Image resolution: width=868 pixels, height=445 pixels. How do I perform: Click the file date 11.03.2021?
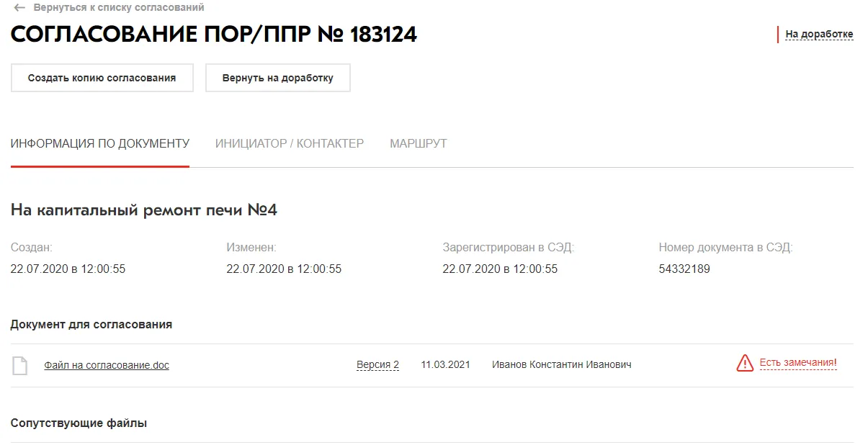pos(445,365)
